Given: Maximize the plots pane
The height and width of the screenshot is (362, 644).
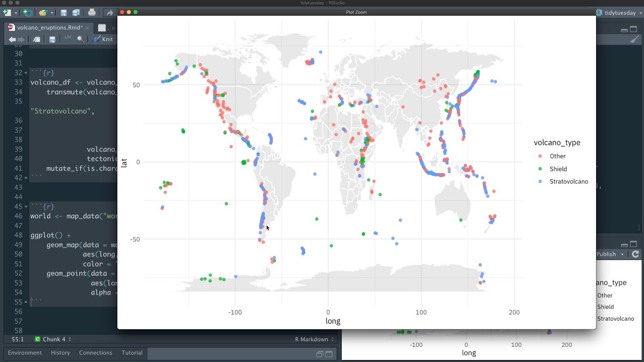Looking at the screenshot, I should [633, 245].
